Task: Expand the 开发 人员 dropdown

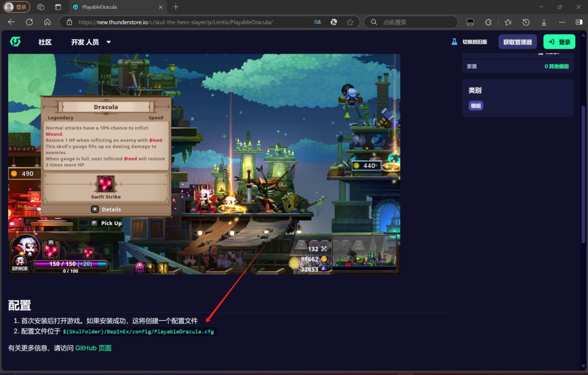Action: point(91,42)
